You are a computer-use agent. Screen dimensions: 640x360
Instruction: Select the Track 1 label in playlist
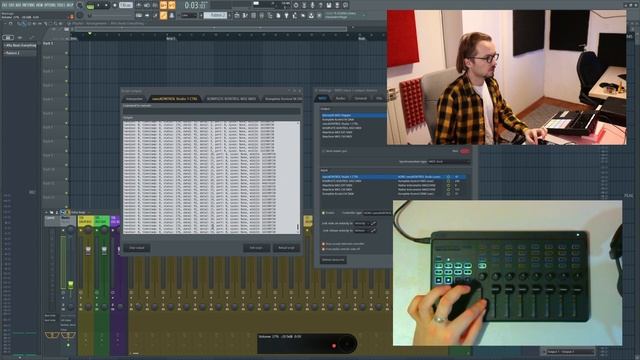48,43
